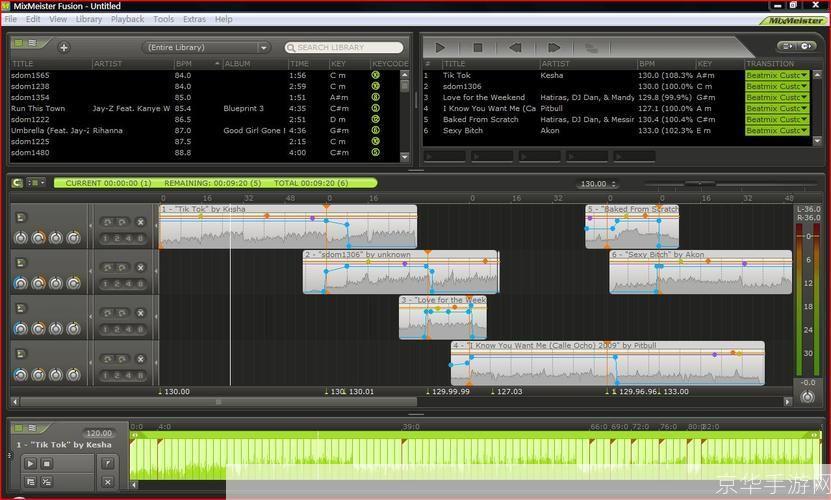Click the ARTIST column header in library
Screen dimensions: 831x500
[132, 64]
